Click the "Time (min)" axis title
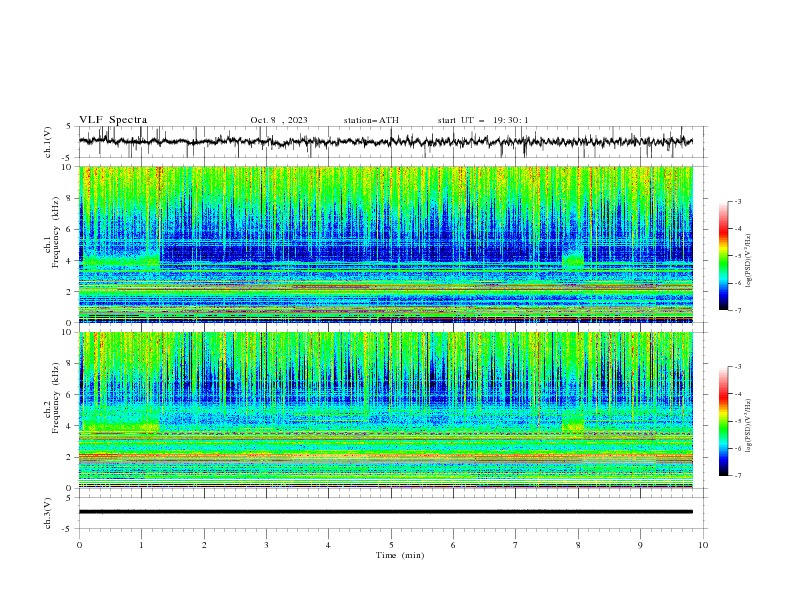 [400, 555]
